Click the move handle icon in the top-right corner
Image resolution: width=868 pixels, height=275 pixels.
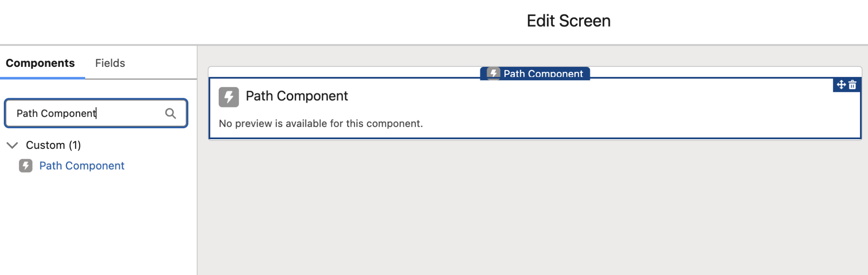click(840, 85)
